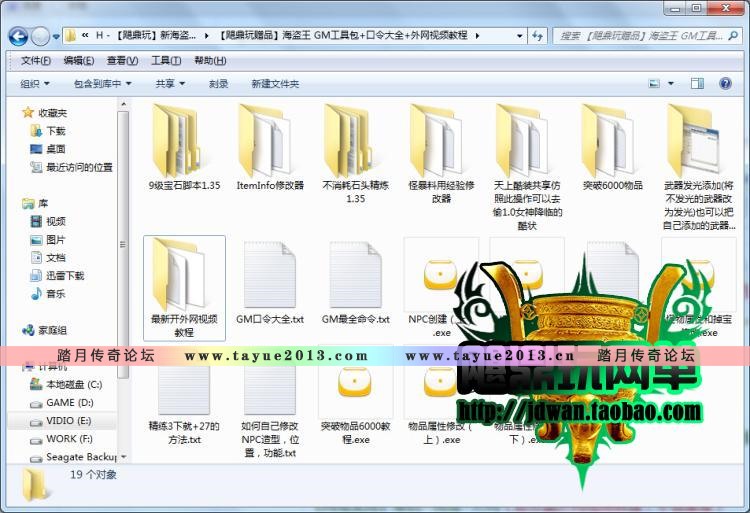Click the search box in address bar
The height and width of the screenshot is (513, 750).
coord(640,37)
